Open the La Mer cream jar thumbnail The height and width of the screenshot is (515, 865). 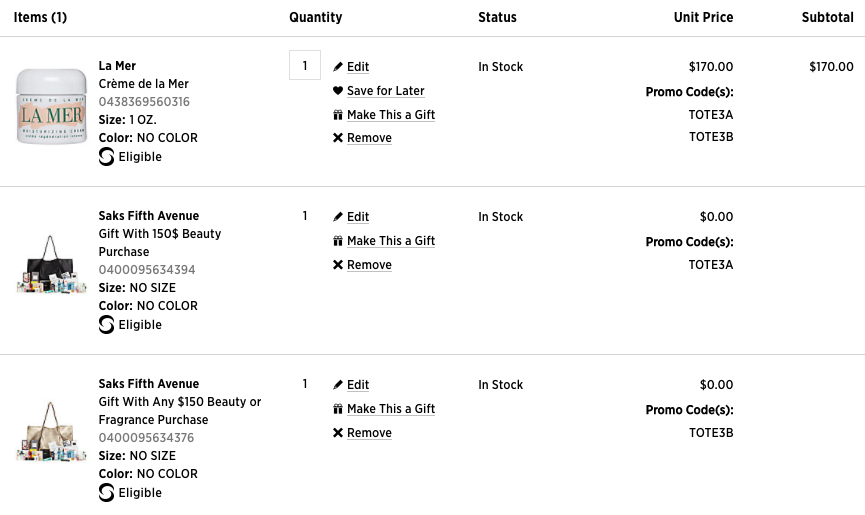pos(51,106)
